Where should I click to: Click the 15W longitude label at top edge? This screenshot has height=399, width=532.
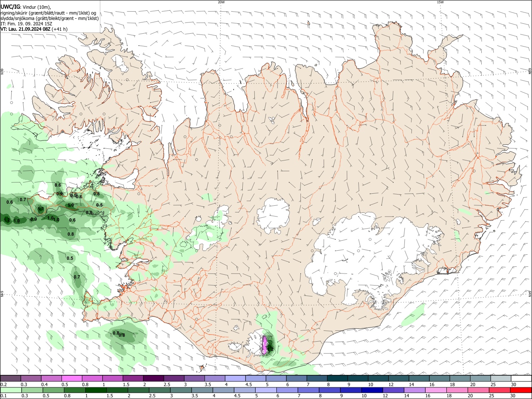pyautogui.click(x=441, y=2)
